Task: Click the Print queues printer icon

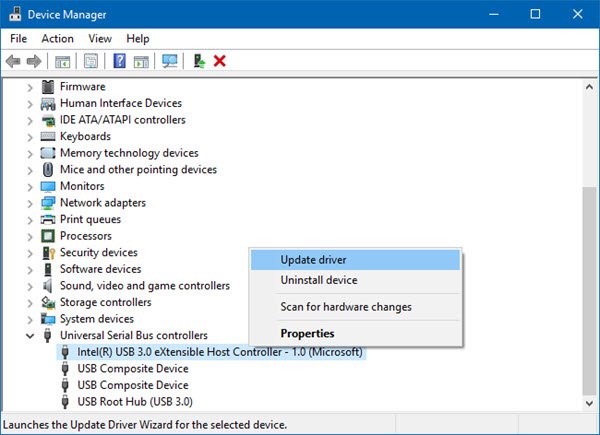Action: (48, 220)
